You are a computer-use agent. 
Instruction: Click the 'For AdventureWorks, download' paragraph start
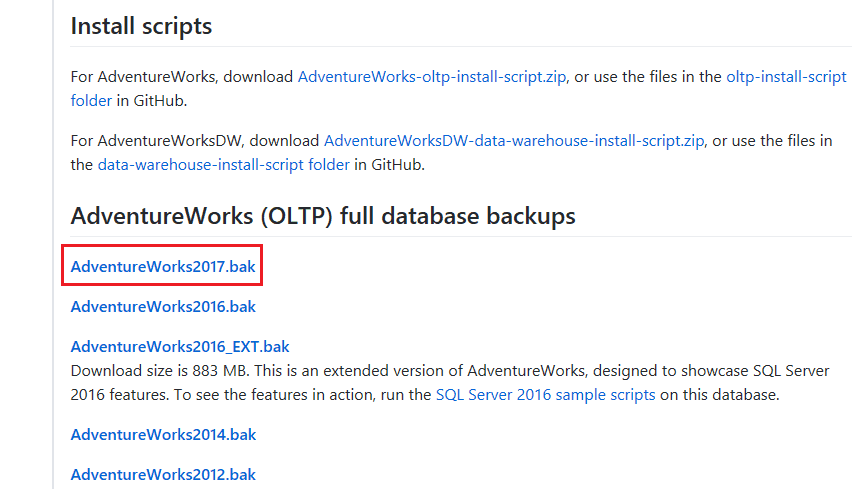[x=182, y=77]
